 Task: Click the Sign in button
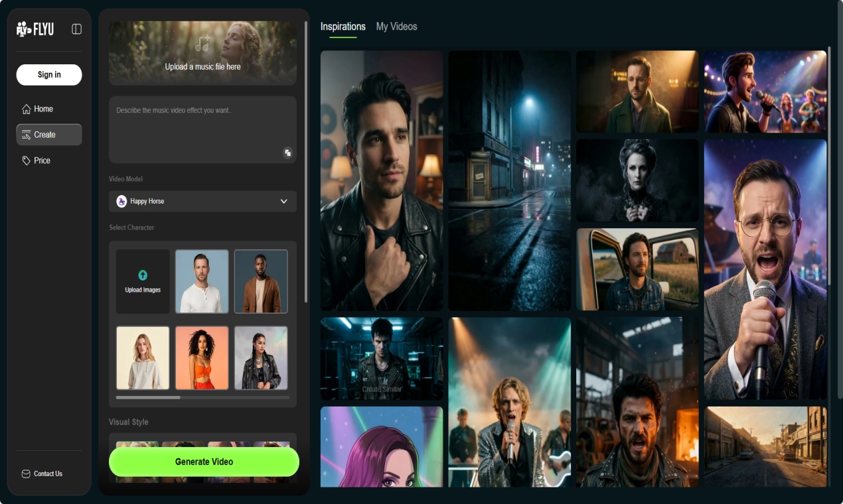49,74
